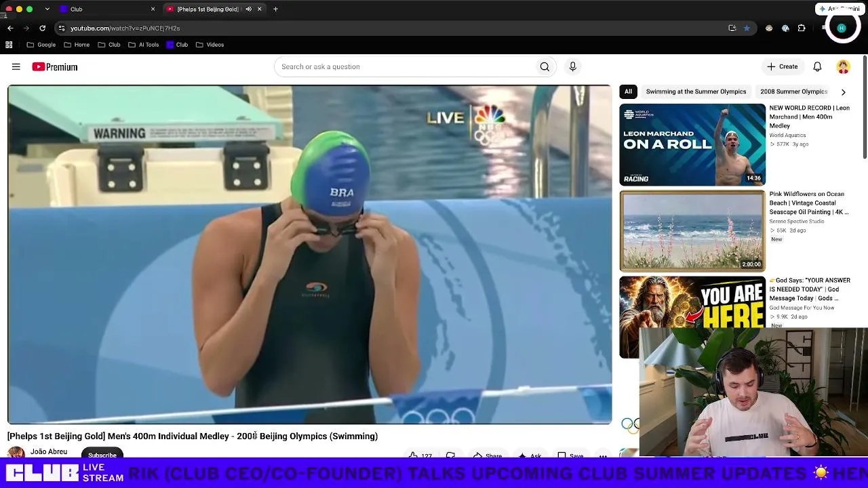Click the page vertical scrollbar
Screen dimensions: 868x488
tap(865, 108)
